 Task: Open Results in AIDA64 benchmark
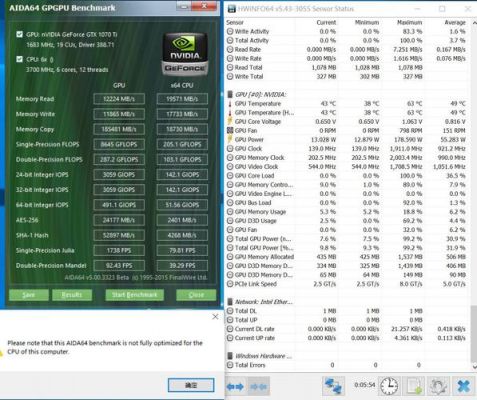[x=72, y=295]
